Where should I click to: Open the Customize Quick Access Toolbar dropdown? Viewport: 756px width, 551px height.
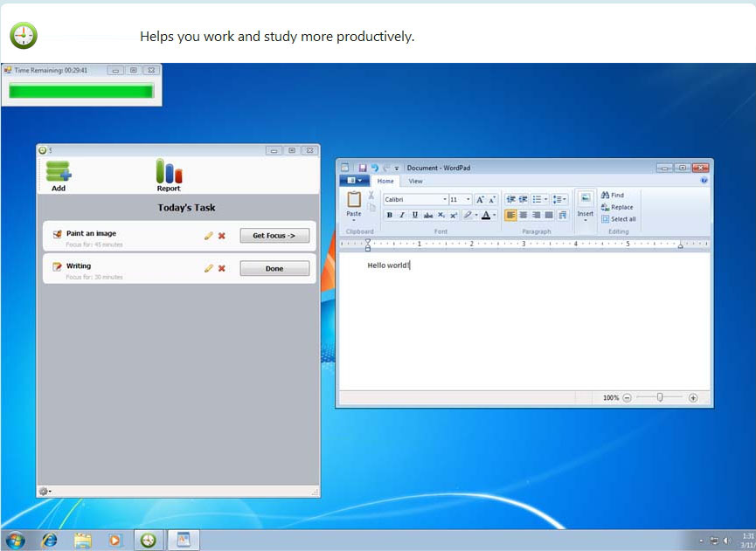[397, 168]
